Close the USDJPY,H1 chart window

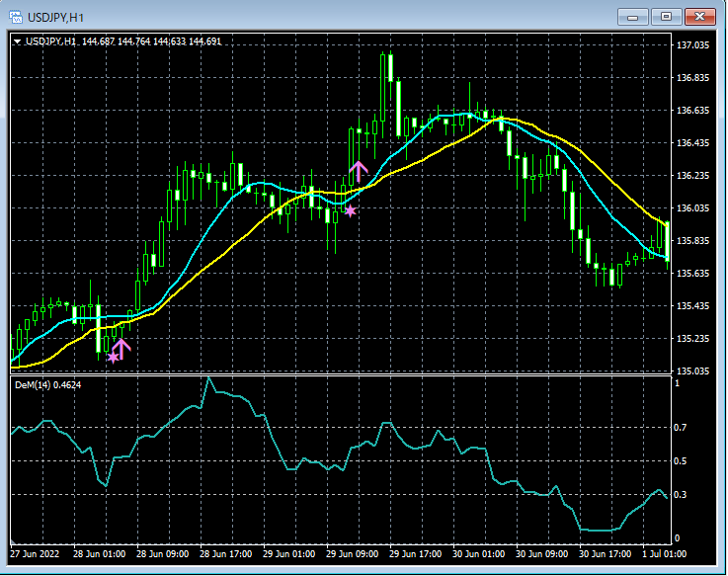[x=699, y=17]
